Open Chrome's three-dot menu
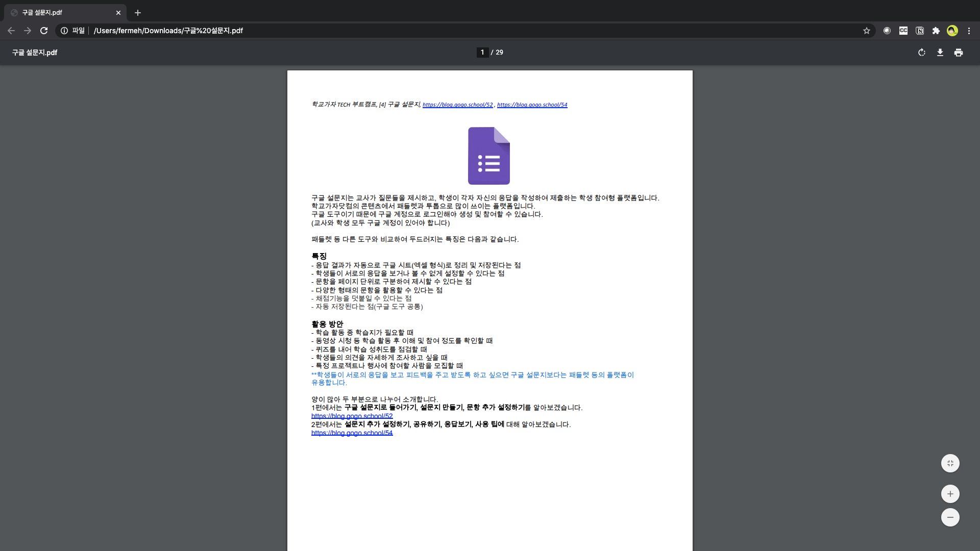 coord(969,31)
